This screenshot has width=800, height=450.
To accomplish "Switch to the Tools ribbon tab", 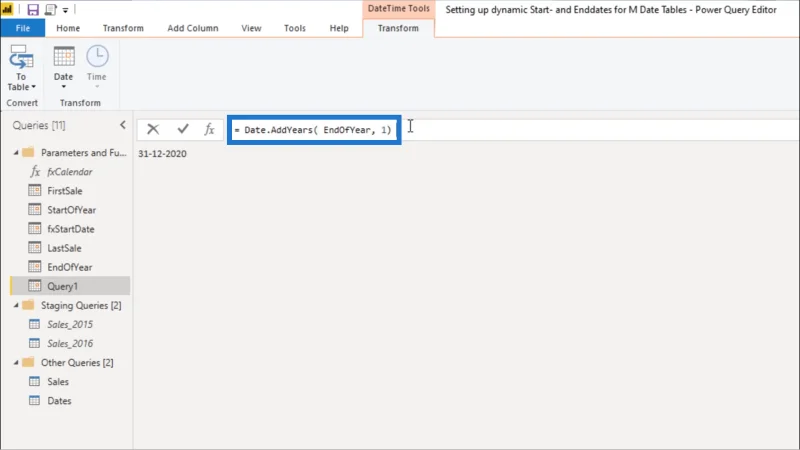I will (295, 28).
